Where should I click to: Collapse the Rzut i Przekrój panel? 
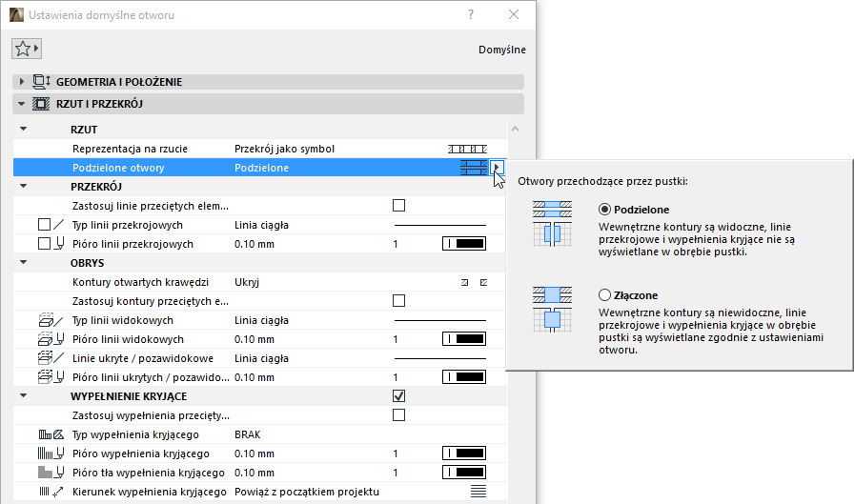click(22, 104)
